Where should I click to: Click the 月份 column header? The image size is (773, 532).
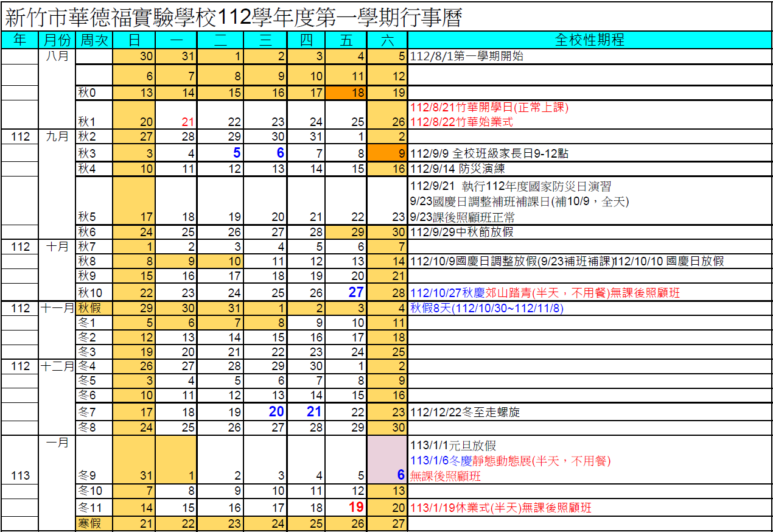tap(57, 40)
